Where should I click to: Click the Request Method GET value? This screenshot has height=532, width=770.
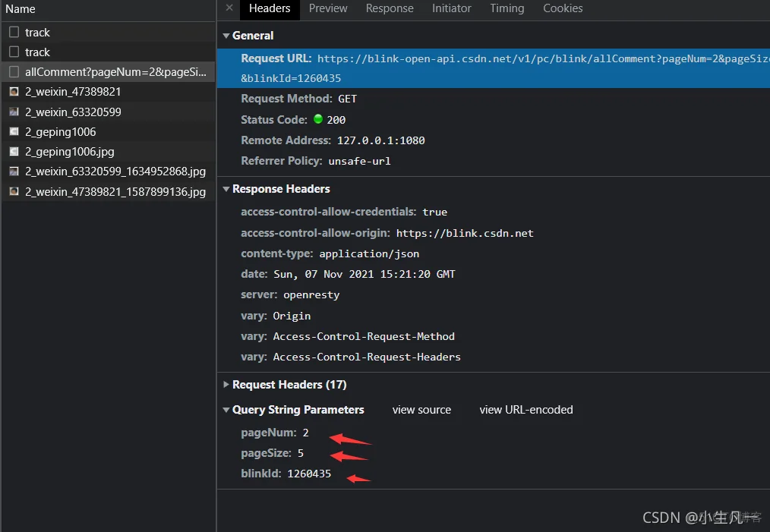point(347,99)
